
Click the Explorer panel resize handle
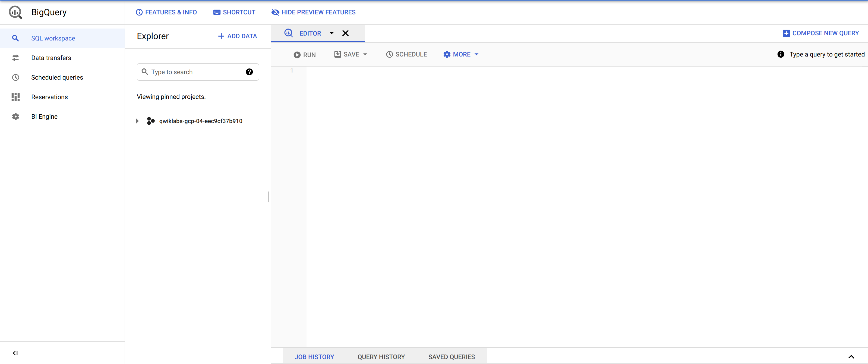click(268, 197)
